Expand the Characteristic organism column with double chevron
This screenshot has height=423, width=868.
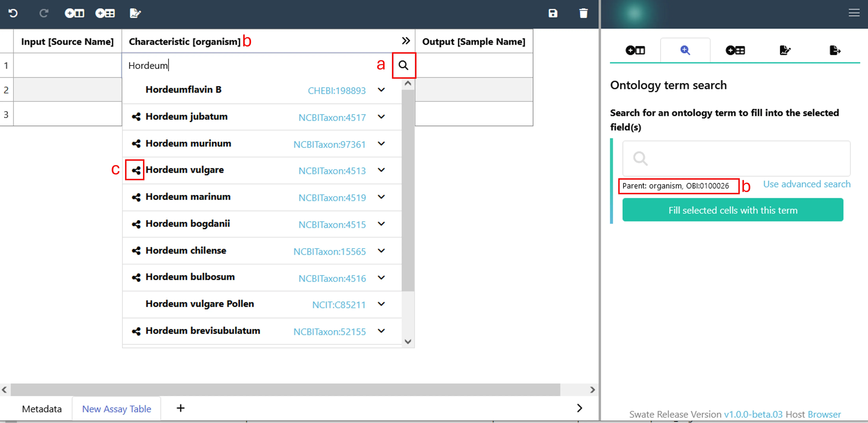point(406,41)
